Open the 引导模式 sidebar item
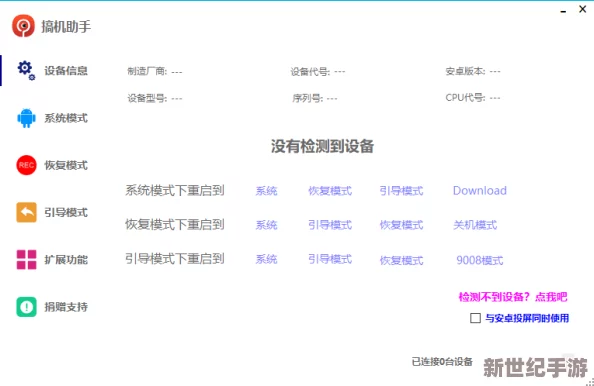Screen dimensions: 594x386 [x=66, y=212]
